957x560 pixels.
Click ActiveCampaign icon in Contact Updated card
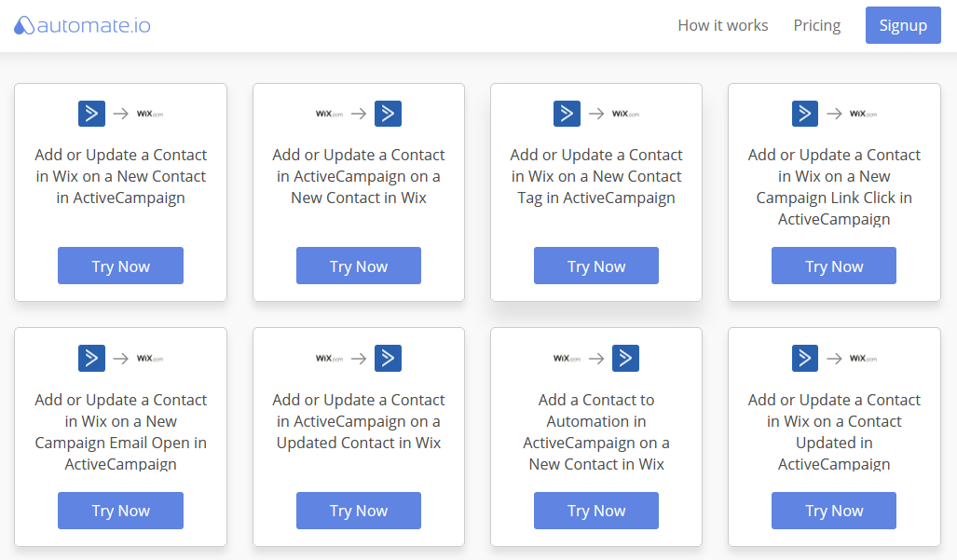804,358
